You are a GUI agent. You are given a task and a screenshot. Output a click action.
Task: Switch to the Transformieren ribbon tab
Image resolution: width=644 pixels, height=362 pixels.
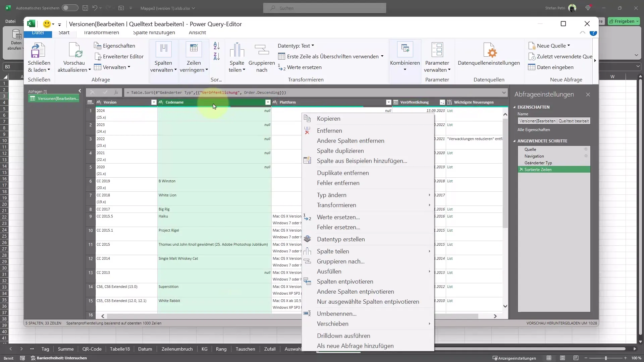tap(101, 33)
